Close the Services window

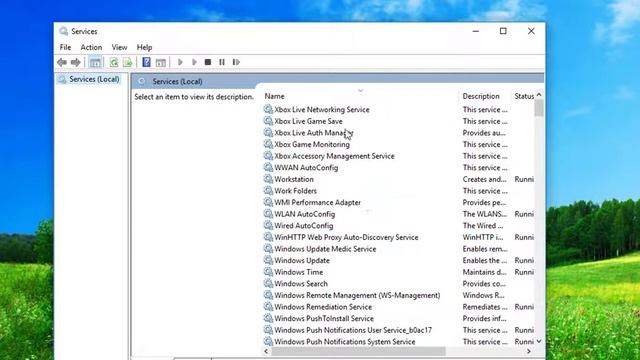[x=531, y=31]
